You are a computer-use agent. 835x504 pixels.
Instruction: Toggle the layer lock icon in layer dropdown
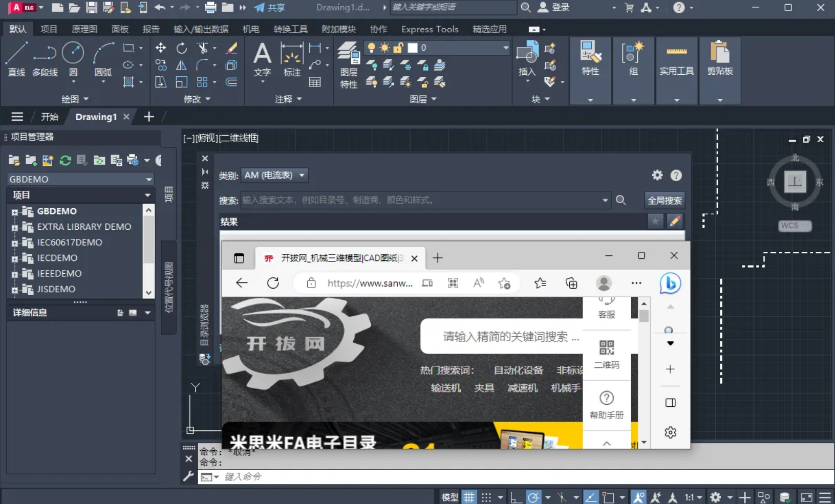point(398,48)
